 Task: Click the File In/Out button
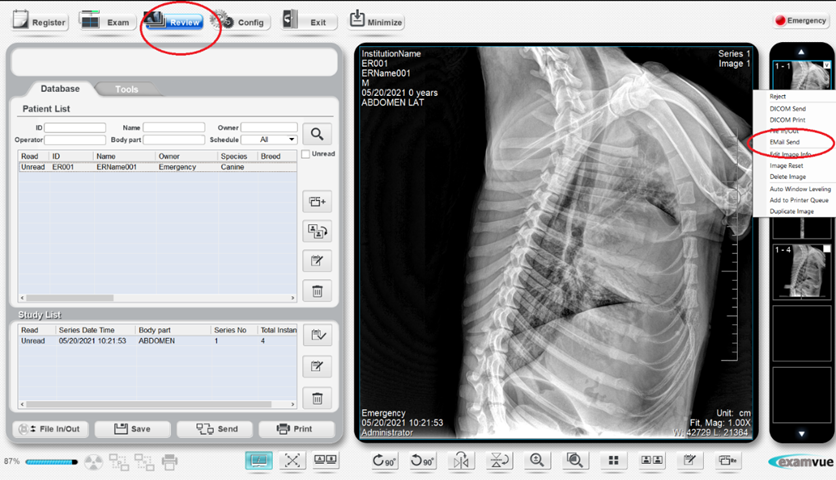(x=50, y=429)
